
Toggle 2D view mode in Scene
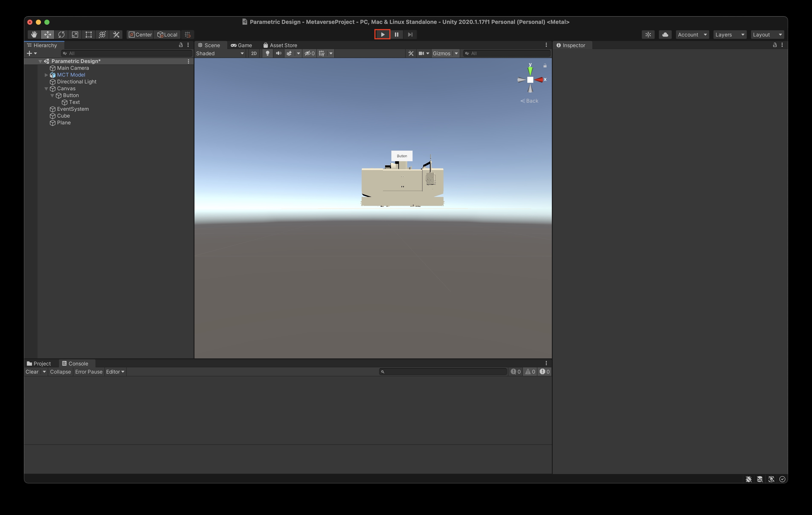(x=254, y=53)
